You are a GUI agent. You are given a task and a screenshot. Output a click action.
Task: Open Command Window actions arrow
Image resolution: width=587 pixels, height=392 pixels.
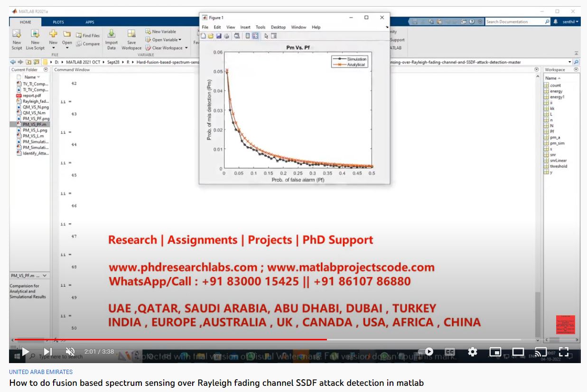537,70
